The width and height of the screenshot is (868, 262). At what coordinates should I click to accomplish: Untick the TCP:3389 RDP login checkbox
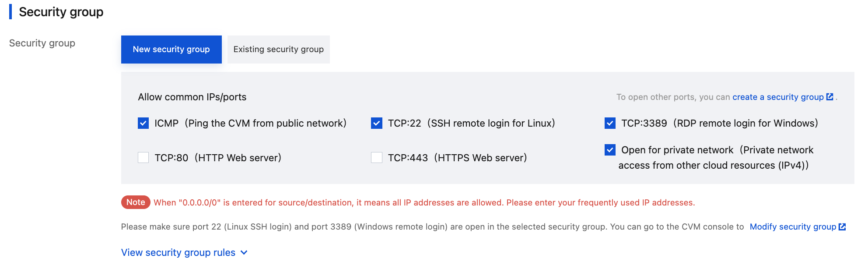(610, 123)
